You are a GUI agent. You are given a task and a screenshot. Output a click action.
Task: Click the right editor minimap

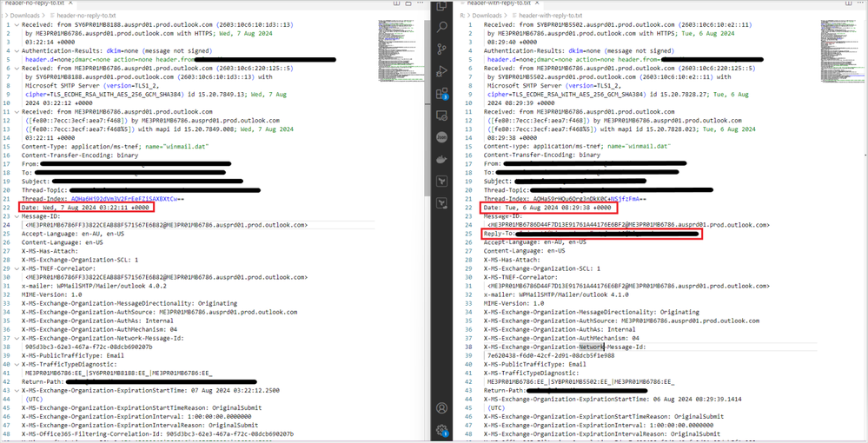[x=841, y=51]
